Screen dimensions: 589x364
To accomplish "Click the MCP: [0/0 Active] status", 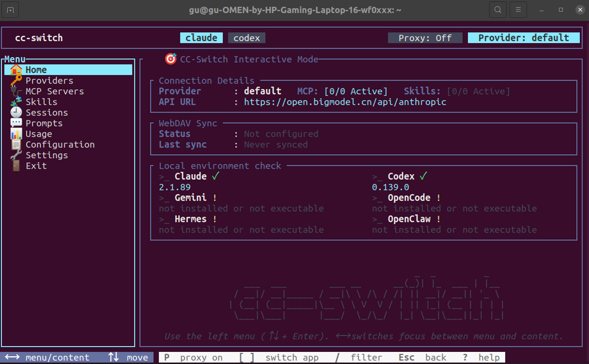I will (343, 91).
